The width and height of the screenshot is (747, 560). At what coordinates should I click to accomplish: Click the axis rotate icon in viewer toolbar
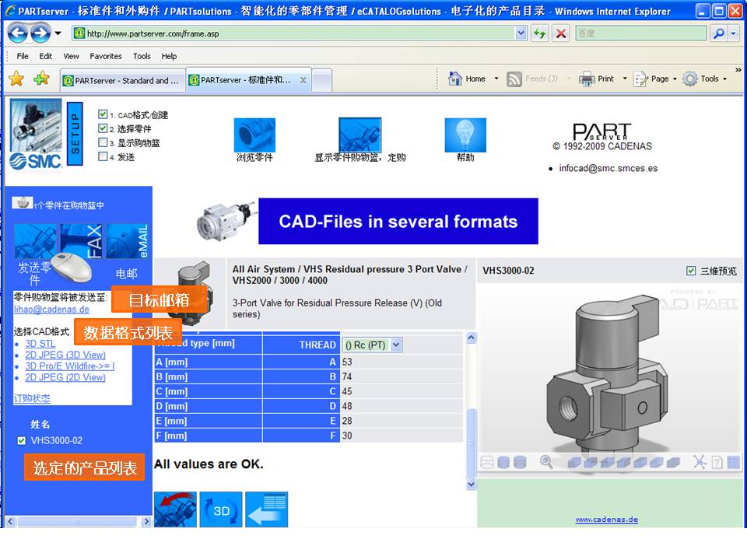coord(700,462)
